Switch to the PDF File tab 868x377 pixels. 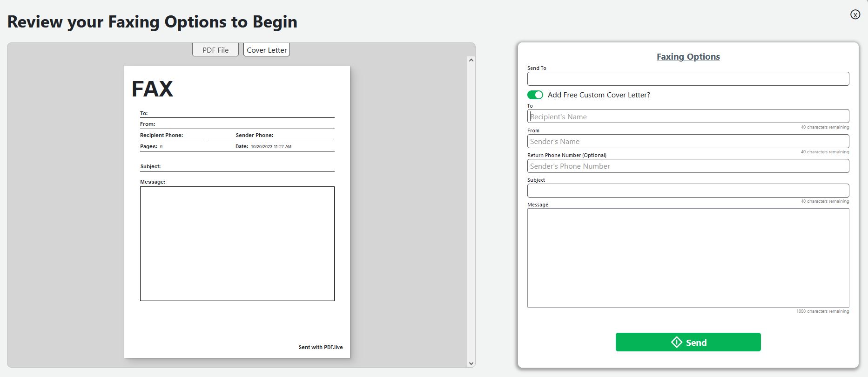pyautogui.click(x=215, y=50)
